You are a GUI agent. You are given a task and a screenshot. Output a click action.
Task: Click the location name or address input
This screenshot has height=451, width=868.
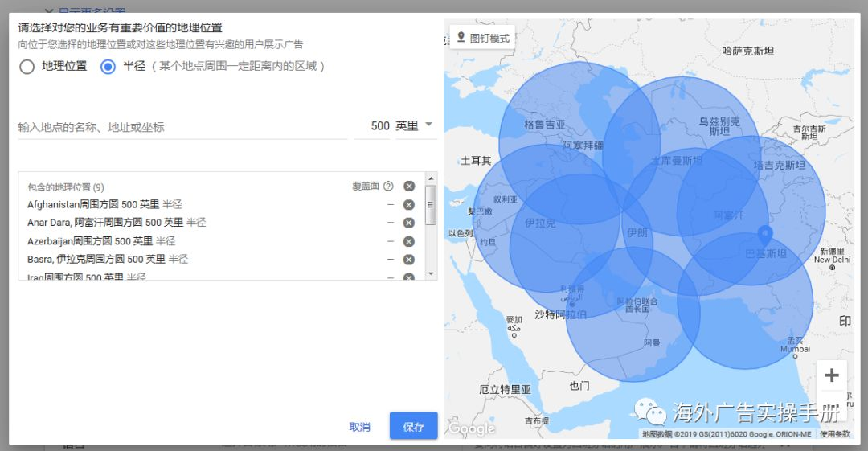click(x=182, y=127)
